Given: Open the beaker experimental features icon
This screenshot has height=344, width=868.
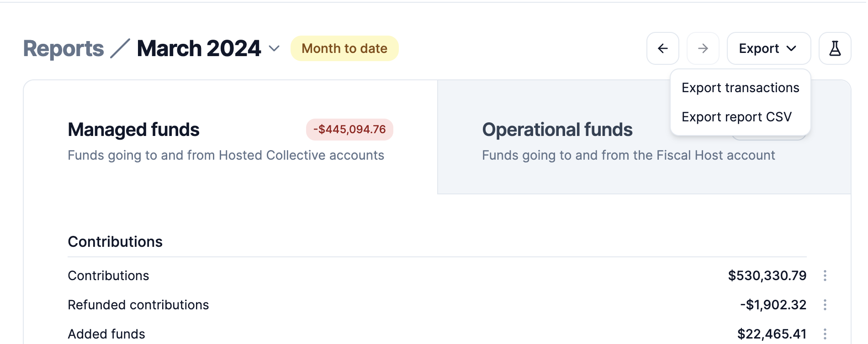Looking at the screenshot, I should pos(835,48).
